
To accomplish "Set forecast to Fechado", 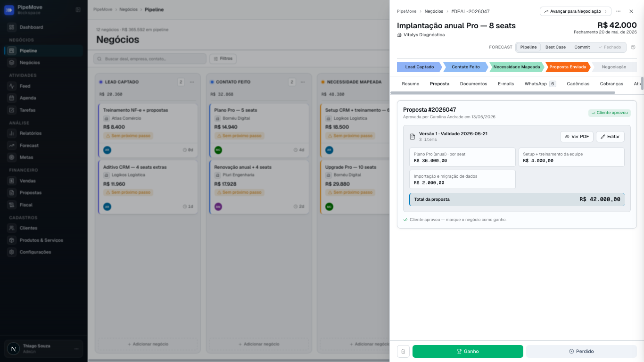I will 610,47.
